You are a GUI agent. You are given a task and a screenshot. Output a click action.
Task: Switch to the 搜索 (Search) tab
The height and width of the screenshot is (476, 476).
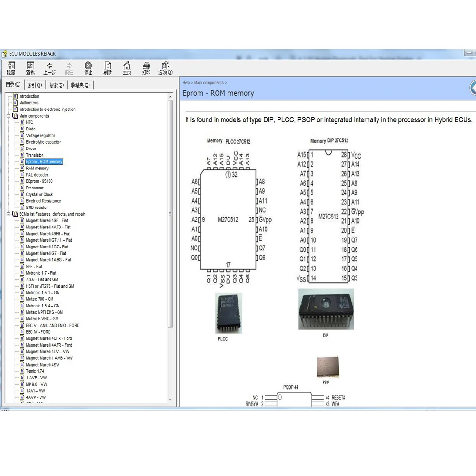tap(56, 85)
